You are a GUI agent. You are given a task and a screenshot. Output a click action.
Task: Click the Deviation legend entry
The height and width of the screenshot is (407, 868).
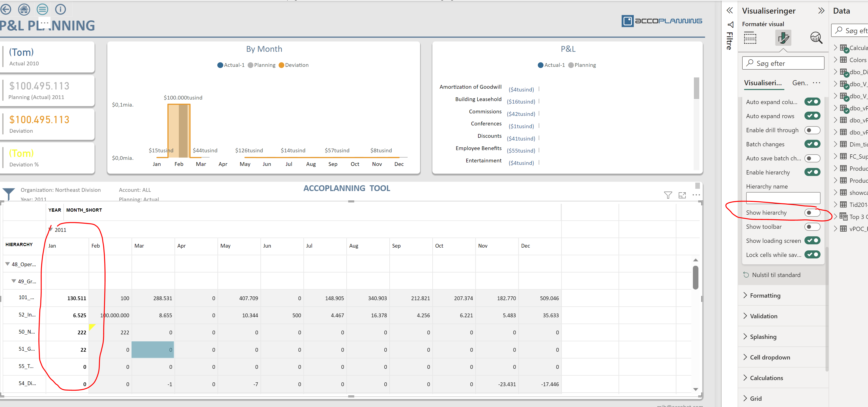pos(293,65)
